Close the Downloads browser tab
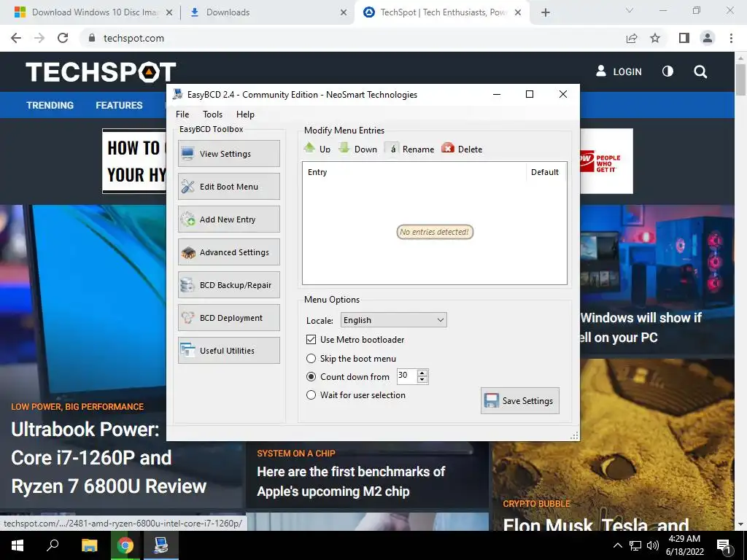The width and height of the screenshot is (747, 560). coord(344,12)
